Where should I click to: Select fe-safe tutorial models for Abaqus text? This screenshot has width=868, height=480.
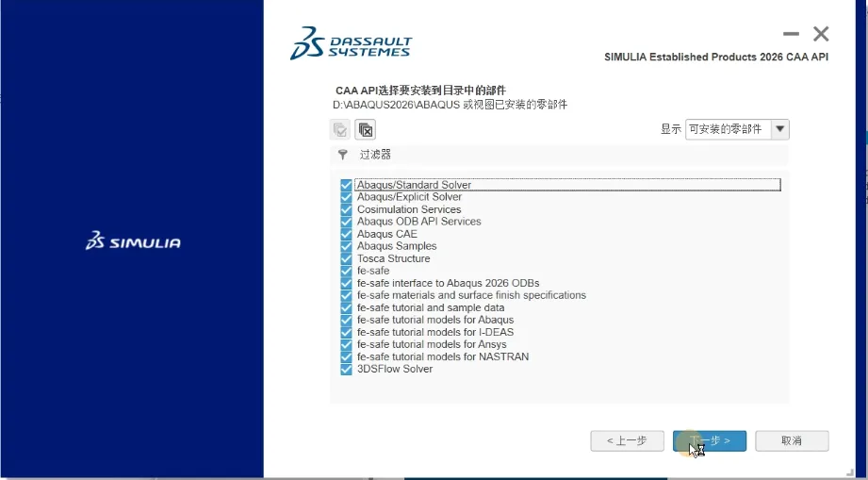pos(435,320)
